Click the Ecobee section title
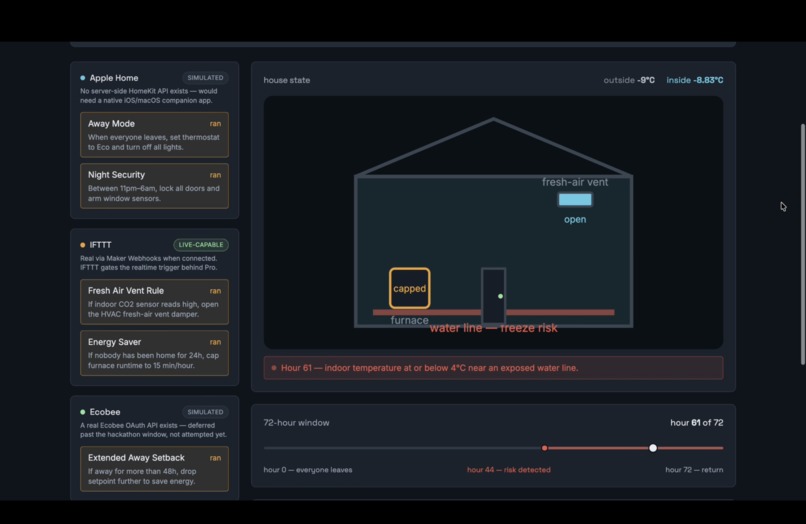The image size is (806, 524). (x=105, y=412)
